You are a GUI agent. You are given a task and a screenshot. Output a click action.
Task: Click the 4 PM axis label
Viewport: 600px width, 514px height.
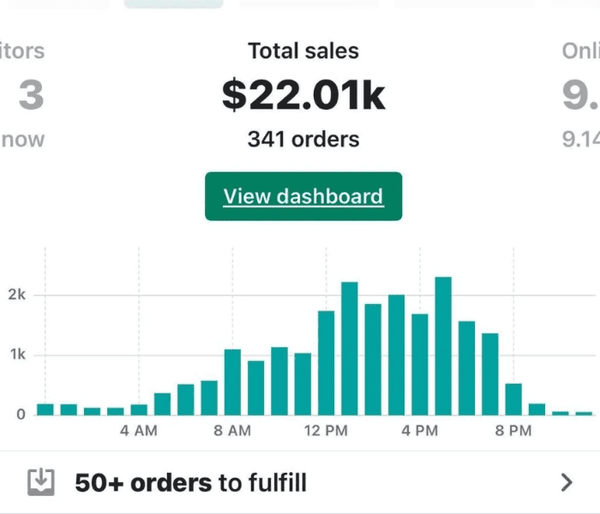coord(420,431)
